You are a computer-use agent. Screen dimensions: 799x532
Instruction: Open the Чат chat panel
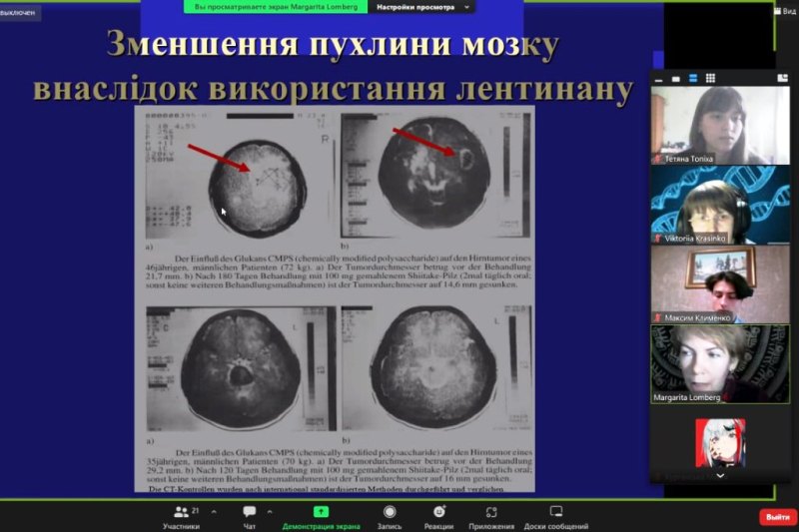tap(249, 517)
